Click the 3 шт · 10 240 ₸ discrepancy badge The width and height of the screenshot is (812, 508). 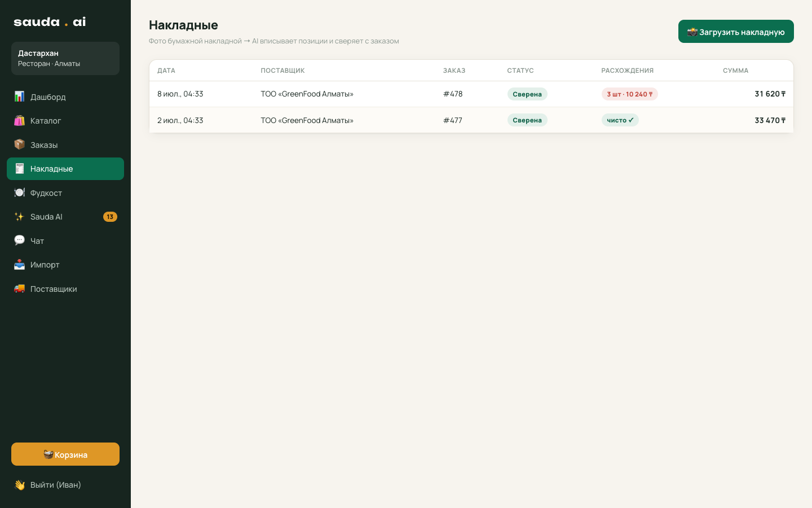pyautogui.click(x=629, y=94)
